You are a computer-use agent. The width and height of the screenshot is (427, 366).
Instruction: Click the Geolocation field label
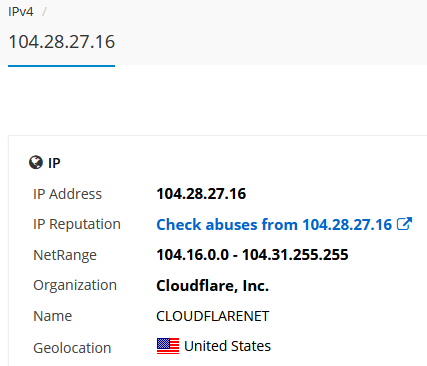click(72, 348)
